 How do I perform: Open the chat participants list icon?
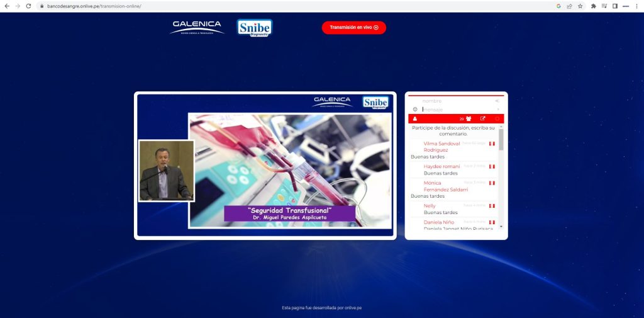(x=469, y=119)
